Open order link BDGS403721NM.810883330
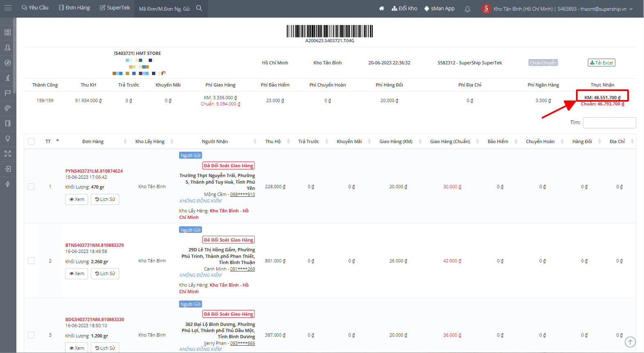 coord(95,319)
